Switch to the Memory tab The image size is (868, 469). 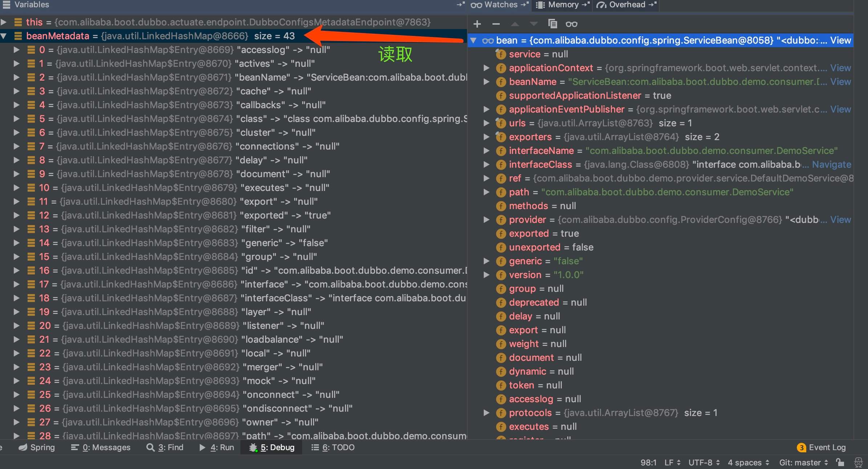pyautogui.click(x=563, y=5)
